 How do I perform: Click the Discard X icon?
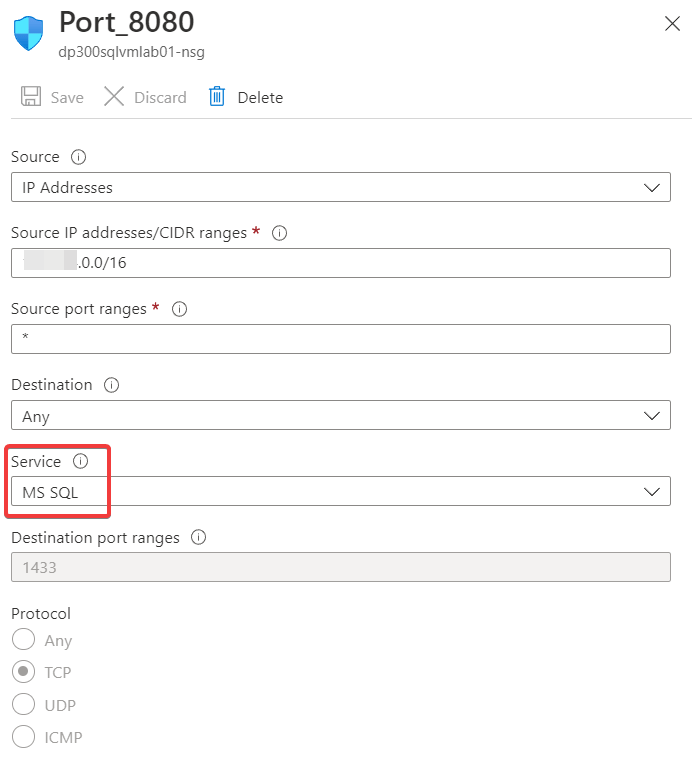115,97
